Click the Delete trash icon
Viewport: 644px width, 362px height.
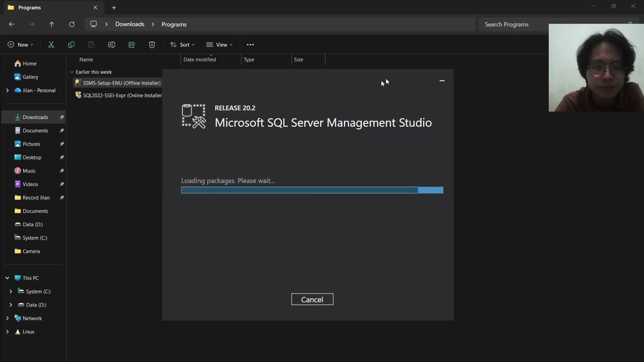point(152,45)
